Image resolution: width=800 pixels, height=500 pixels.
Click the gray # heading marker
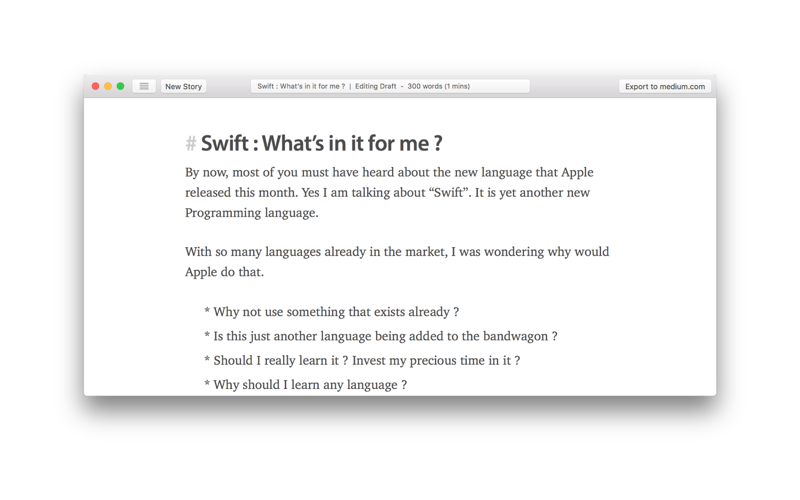190,144
